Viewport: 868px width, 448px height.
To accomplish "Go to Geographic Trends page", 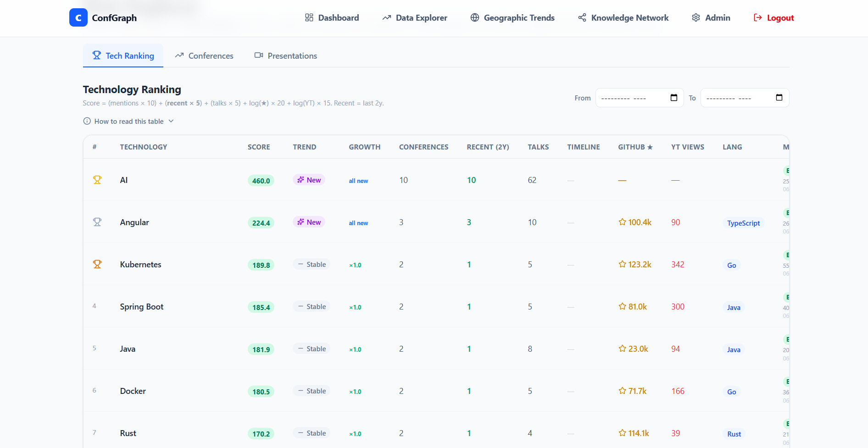I will click(512, 18).
